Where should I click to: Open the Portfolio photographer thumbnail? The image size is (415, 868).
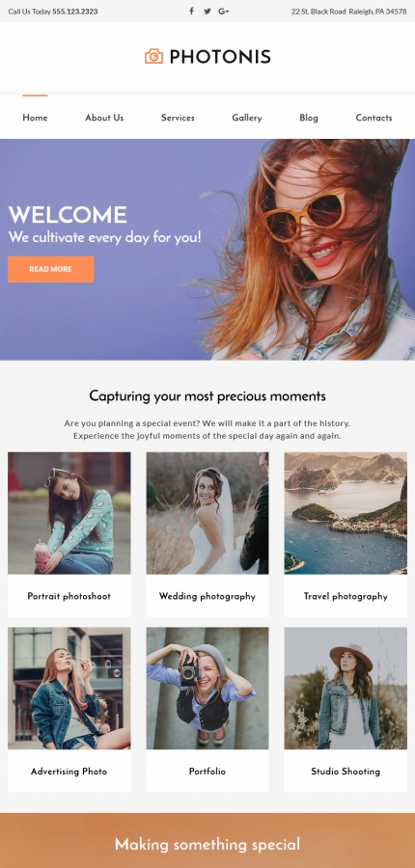point(207,688)
